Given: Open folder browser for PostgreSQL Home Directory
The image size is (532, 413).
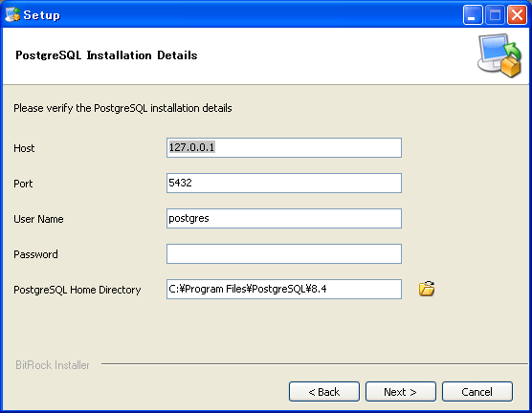Looking at the screenshot, I should click(427, 289).
